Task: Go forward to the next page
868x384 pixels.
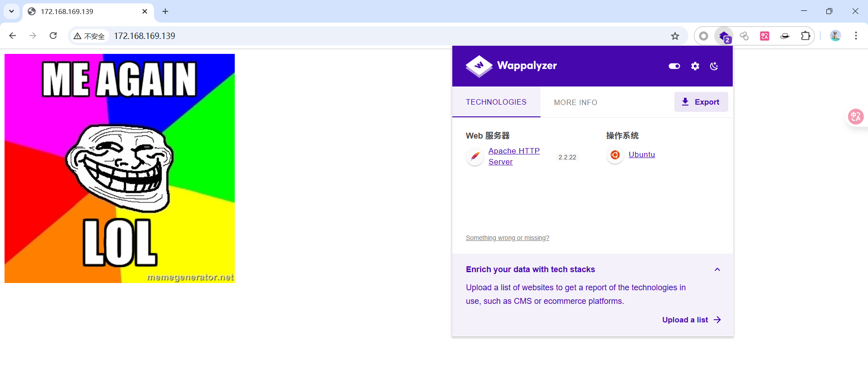Action: point(33,36)
